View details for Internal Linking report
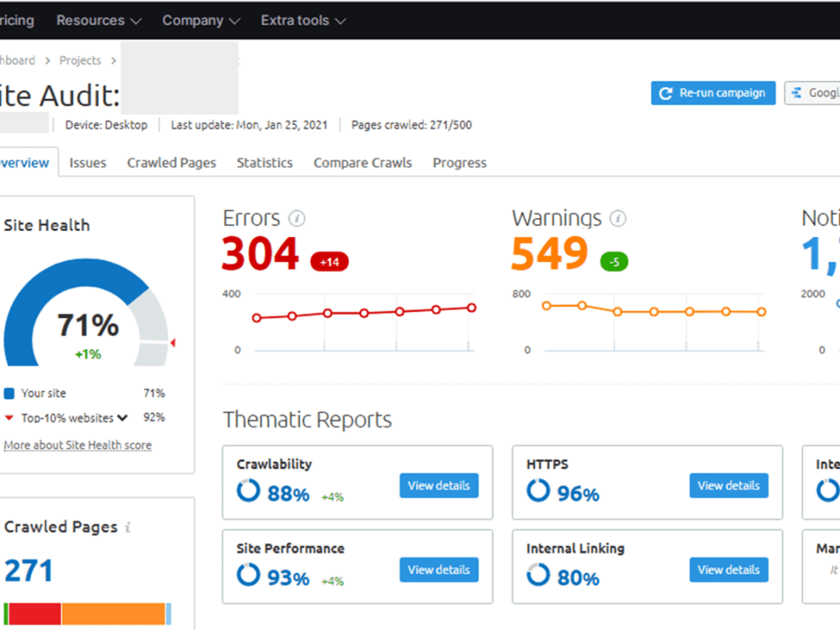 click(x=728, y=570)
